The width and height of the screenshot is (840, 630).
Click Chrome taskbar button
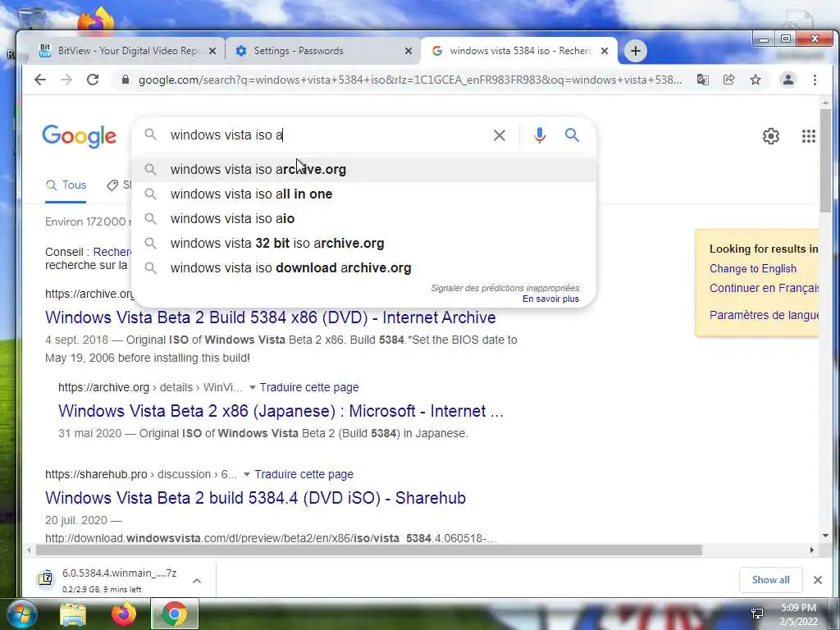(175, 614)
